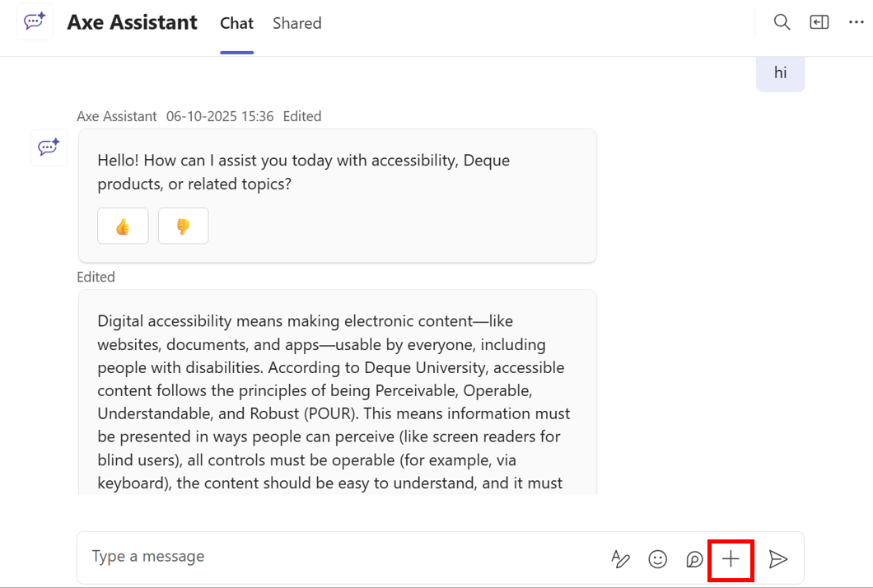Click the speech bubble icon in compose box
Viewport: 873px width, 588px height.
[694, 559]
